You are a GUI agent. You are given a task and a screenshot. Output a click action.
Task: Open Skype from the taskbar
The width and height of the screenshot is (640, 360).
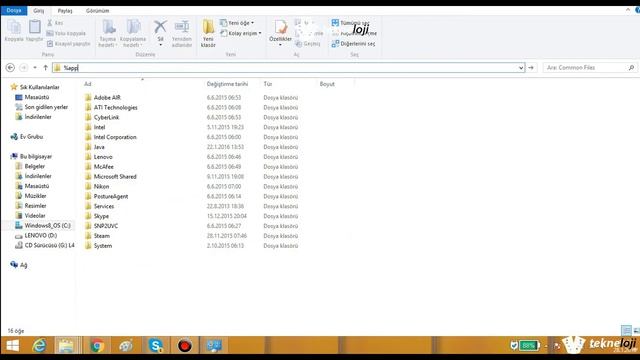tap(156, 346)
